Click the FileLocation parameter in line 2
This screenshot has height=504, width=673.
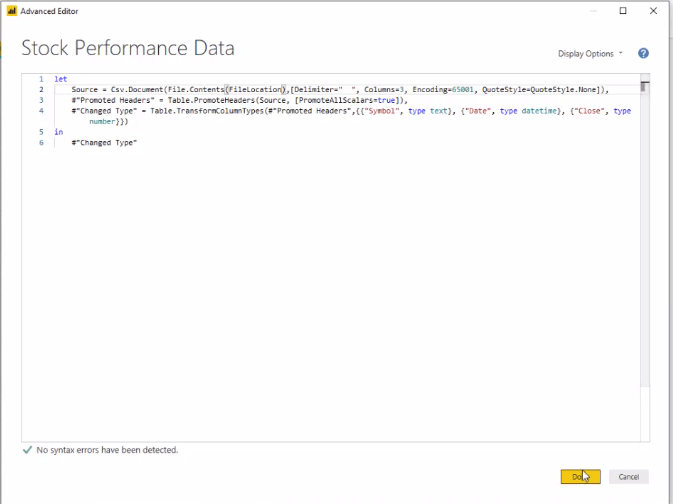pos(255,89)
